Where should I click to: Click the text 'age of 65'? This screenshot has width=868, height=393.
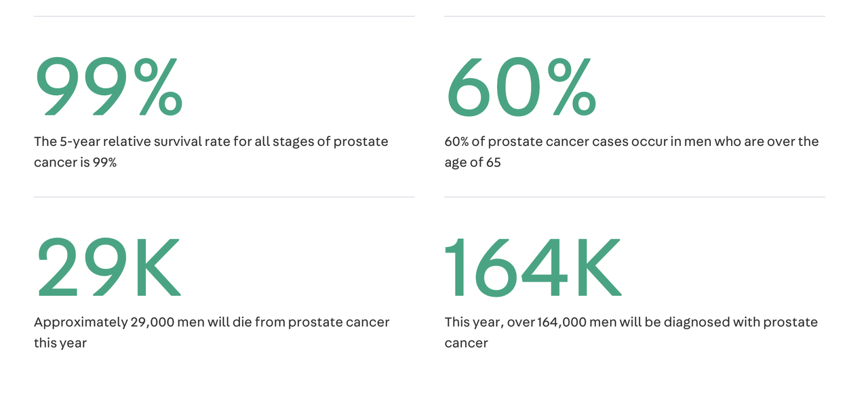[473, 163]
